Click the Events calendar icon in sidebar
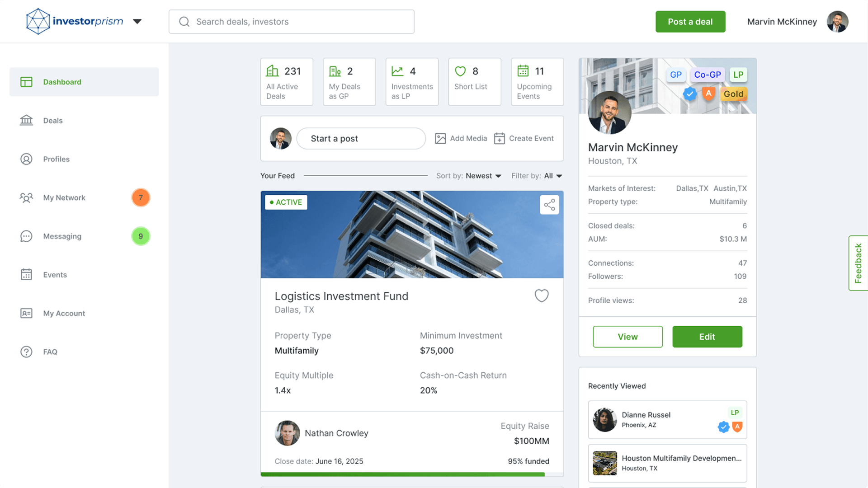The image size is (868, 488). [26, 274]
